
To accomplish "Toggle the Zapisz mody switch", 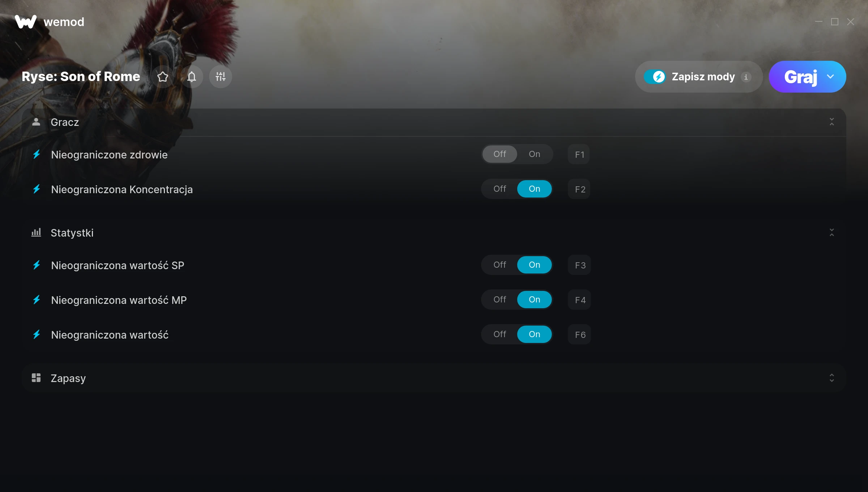I will tap(655, 77).
